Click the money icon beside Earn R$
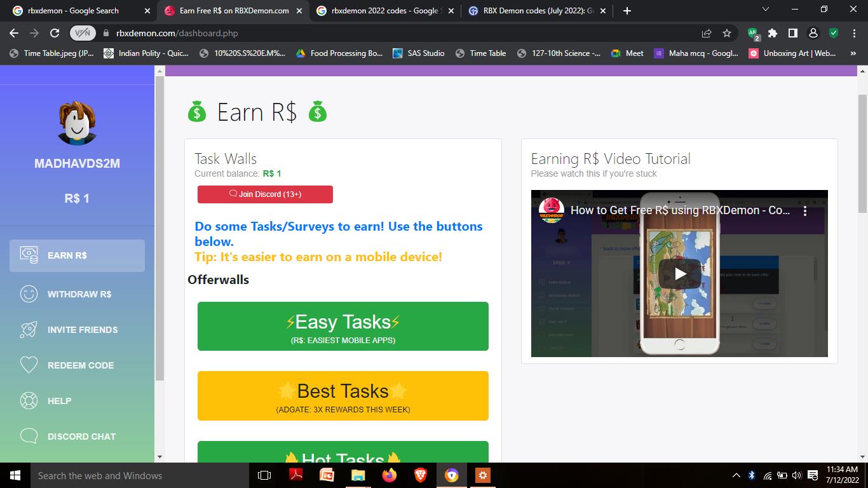868x488 pixels. [x=29, y=255]
